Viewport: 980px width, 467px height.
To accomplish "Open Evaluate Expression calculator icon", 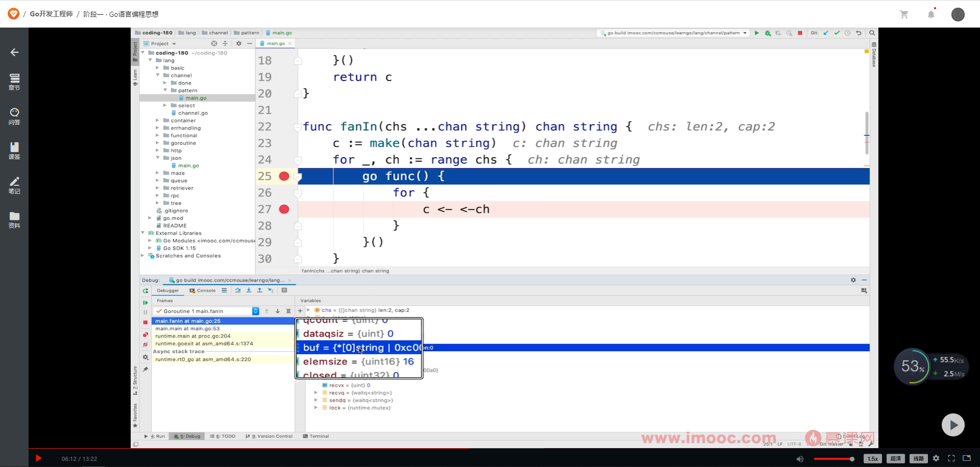I will point(284,290).
